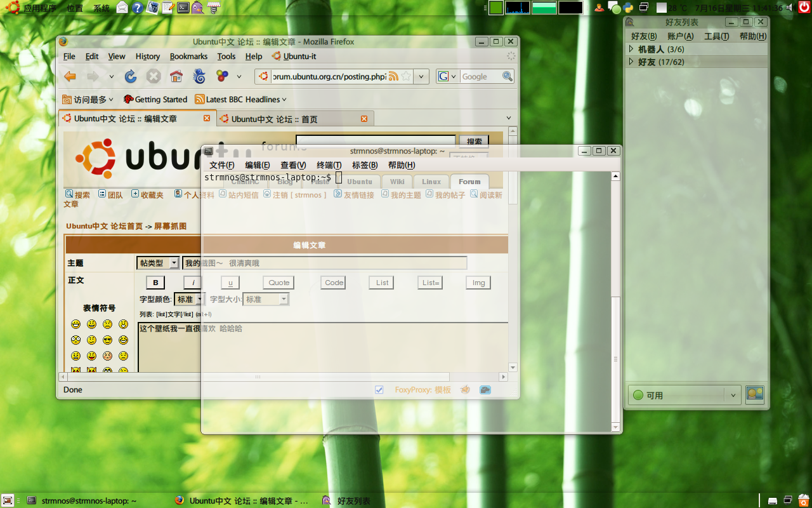This screenshot has height=508, width=812.
Task: Expand the 好友 (17/62) group
Action: pyautogui.click(x=631, y=62)
